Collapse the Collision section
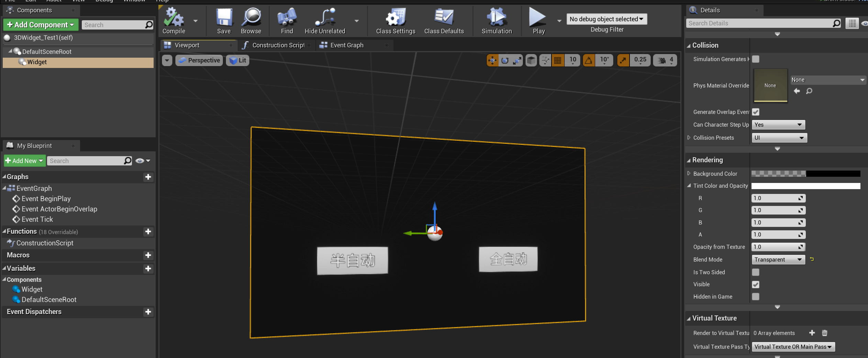This screenshot has height=358, width=868. tap(689, 46)
